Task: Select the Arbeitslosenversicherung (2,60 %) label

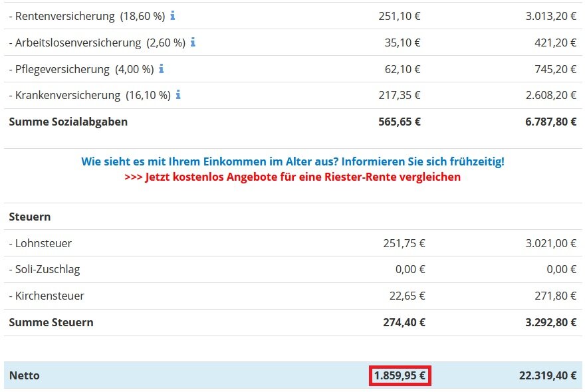Action: (x=97, y=43)
